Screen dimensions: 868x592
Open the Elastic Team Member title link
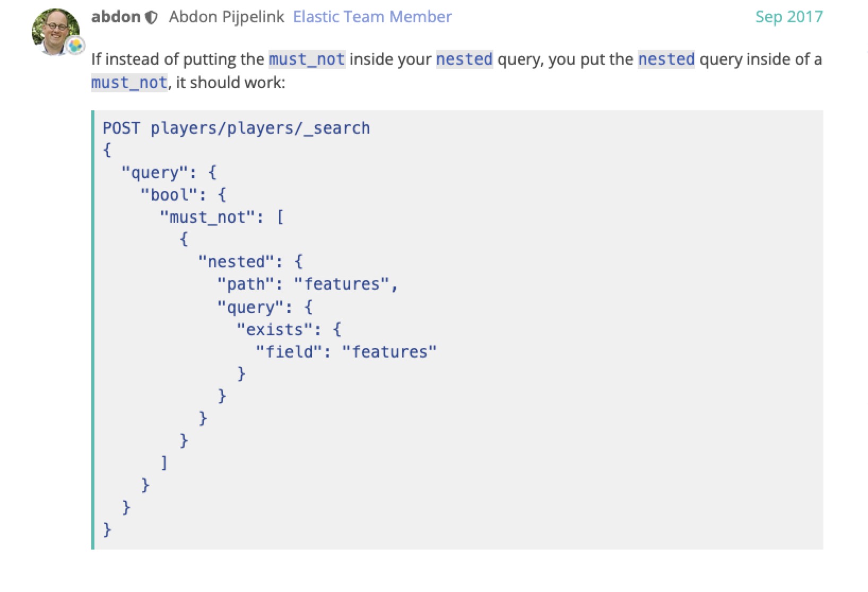click(x=372, y=17)
